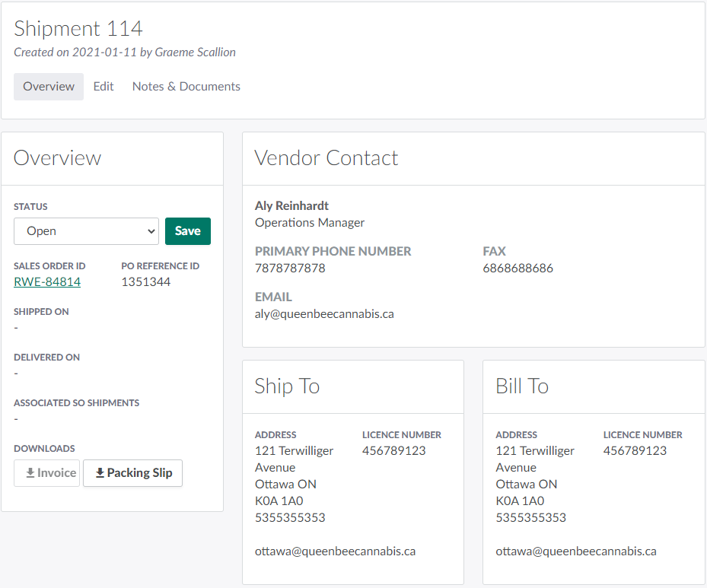This screenshot has height=588, width=707.
Task: Click the download icon on the Invoice button
Action: click(x=30, y=473)
